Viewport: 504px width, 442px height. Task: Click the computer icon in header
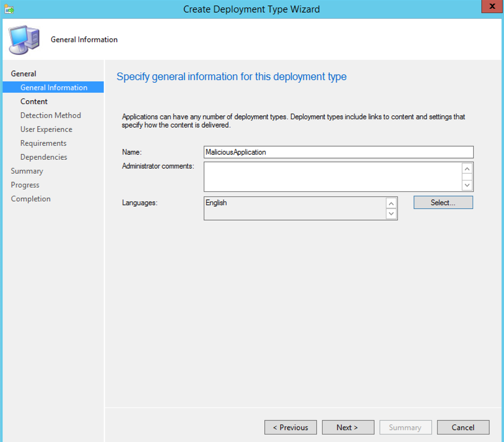[x=24, y=40]
